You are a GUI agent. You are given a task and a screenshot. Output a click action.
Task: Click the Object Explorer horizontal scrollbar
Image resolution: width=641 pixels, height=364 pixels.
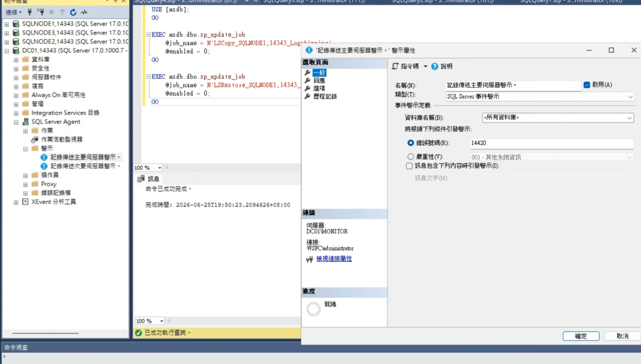[45, 333]
